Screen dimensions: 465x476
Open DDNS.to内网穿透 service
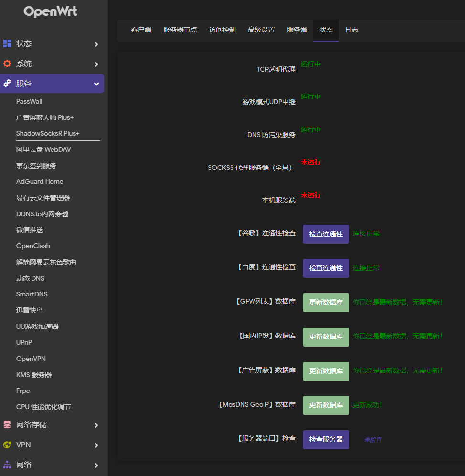[x=42, y=214]
